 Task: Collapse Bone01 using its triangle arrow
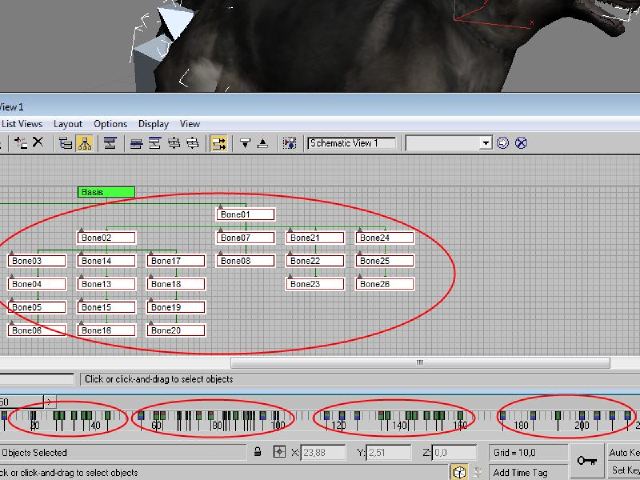(220, 207)
